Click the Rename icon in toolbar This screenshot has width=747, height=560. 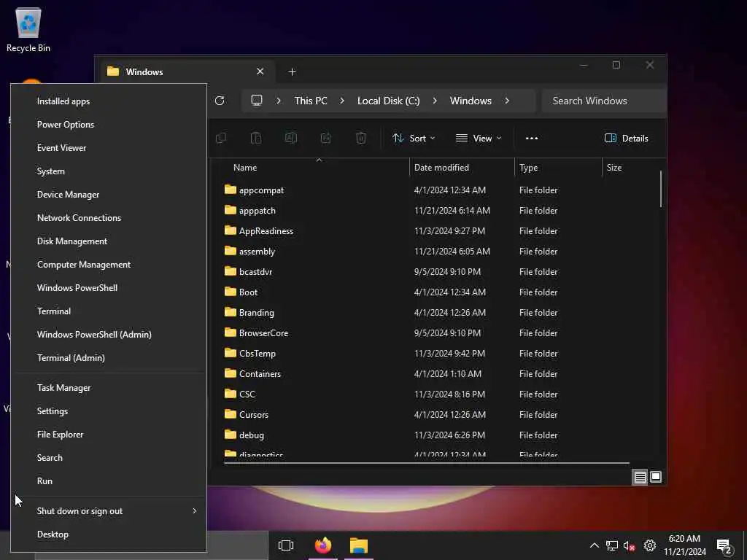pyautogui.click(x=291, y=138)
